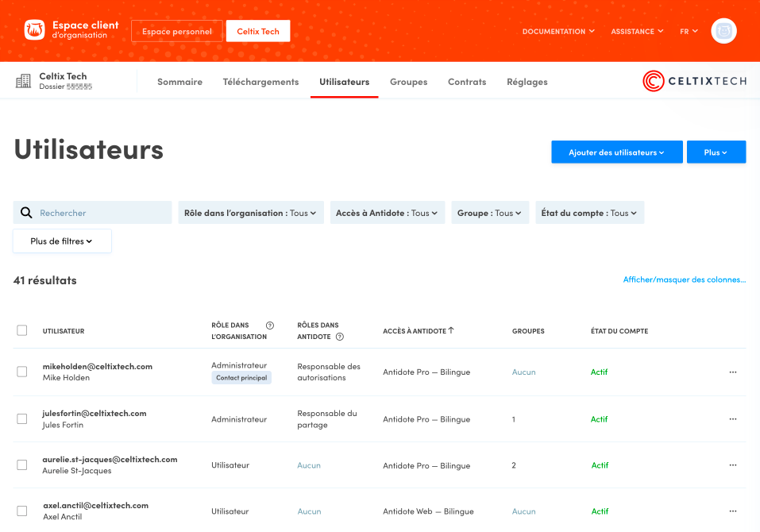The height and width of the screenshot is (532, 760).
Task: Switch to the Groupes tab
Action: [408, 82]
